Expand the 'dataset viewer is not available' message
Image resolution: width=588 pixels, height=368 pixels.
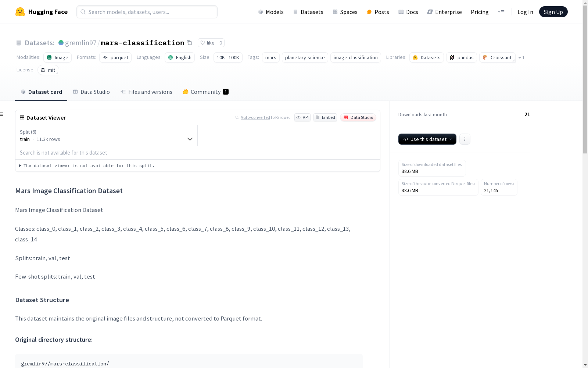[x=87, y=166]
